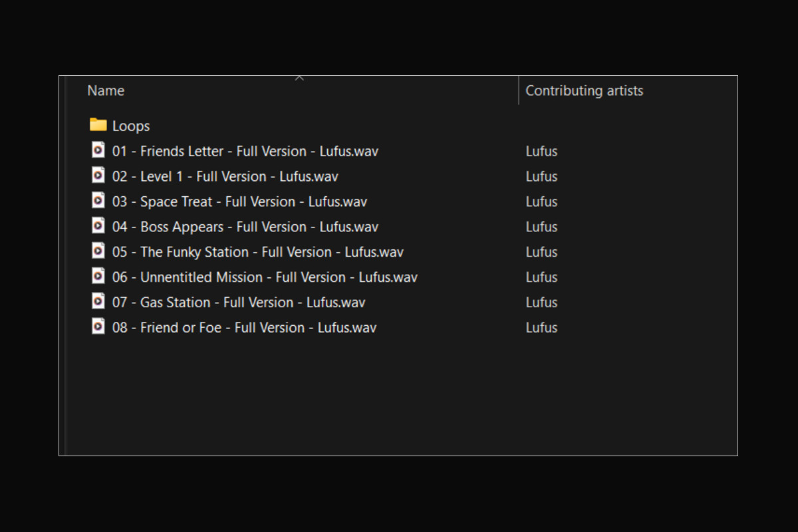Viewport: 798px width, 532px height.
Task: Click the 06 Unnentitled Mission file icon
Action: coord(98,277)
